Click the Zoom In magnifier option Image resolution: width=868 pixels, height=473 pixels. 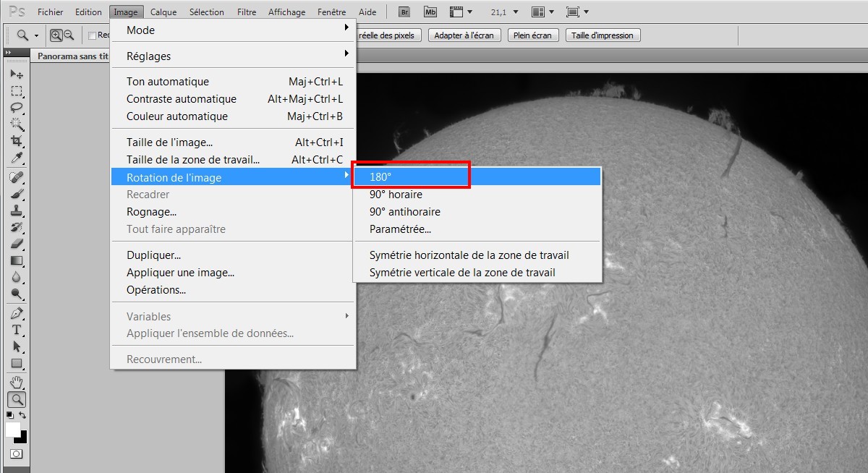coord(56,35)
